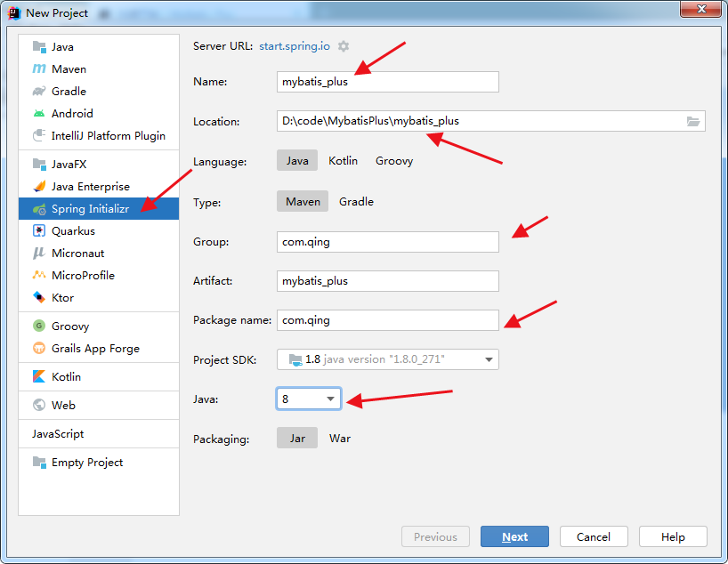
Task: Choose the JavaScript project type
Action: tap(58, 433)
